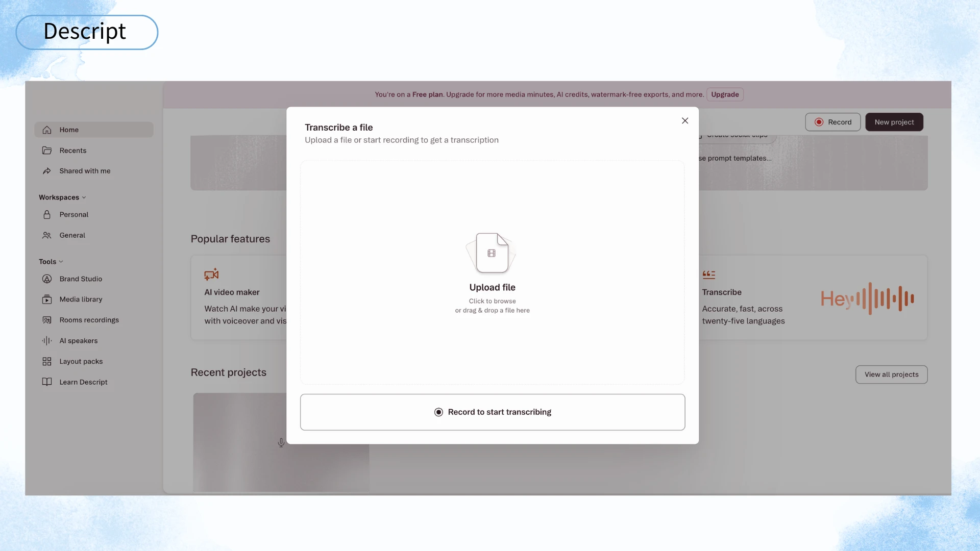The height and width of the screenshot is (551, 980).
Task: Click the Personal workspace lock icon
Action: [47, 215]
